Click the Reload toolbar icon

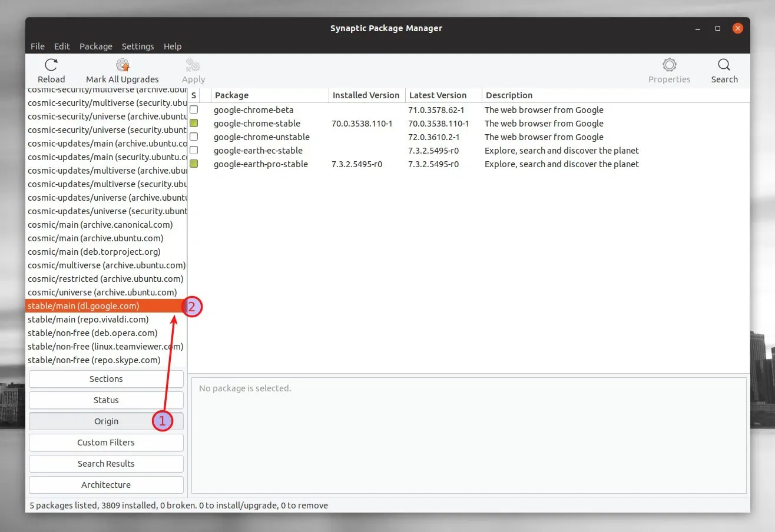click(x=51, y=65)
